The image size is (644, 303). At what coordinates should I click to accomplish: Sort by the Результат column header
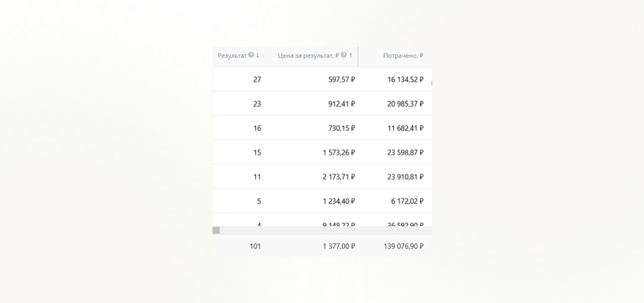[x=233, y=55]
